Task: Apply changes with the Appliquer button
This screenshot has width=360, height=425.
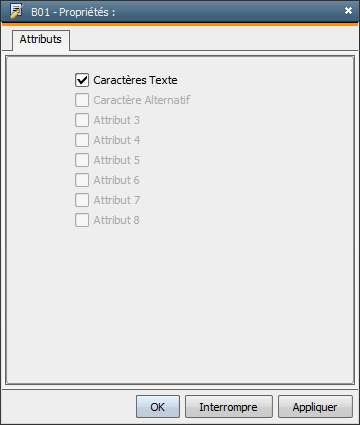Action: tap(315, 407)
